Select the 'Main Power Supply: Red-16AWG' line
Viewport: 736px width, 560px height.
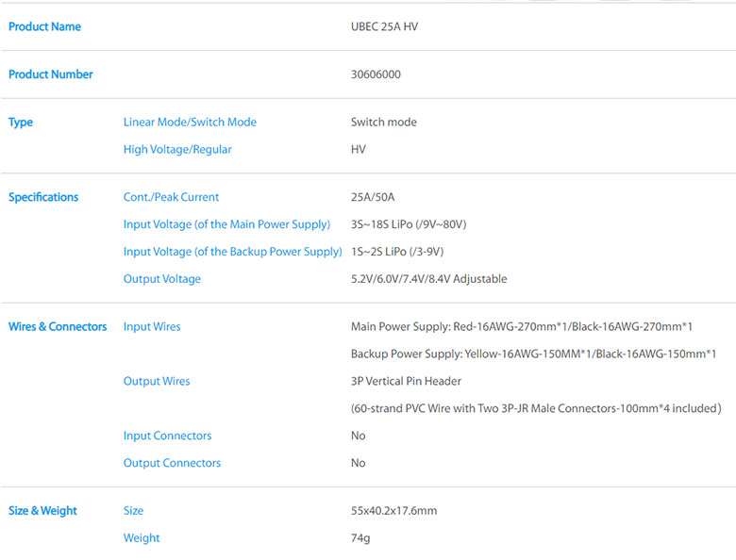[x=522, y=327]
